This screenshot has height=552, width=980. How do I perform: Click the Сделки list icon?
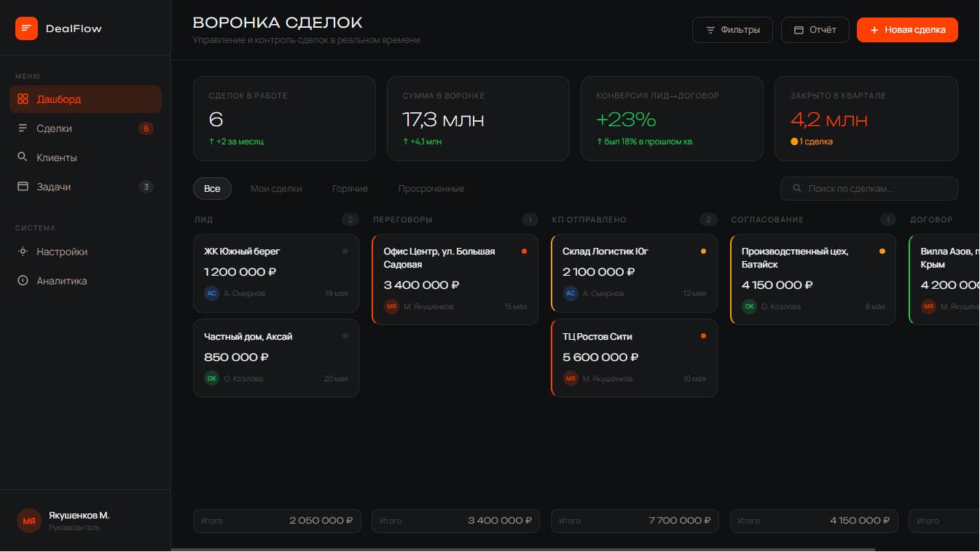[x=23, y=128]
